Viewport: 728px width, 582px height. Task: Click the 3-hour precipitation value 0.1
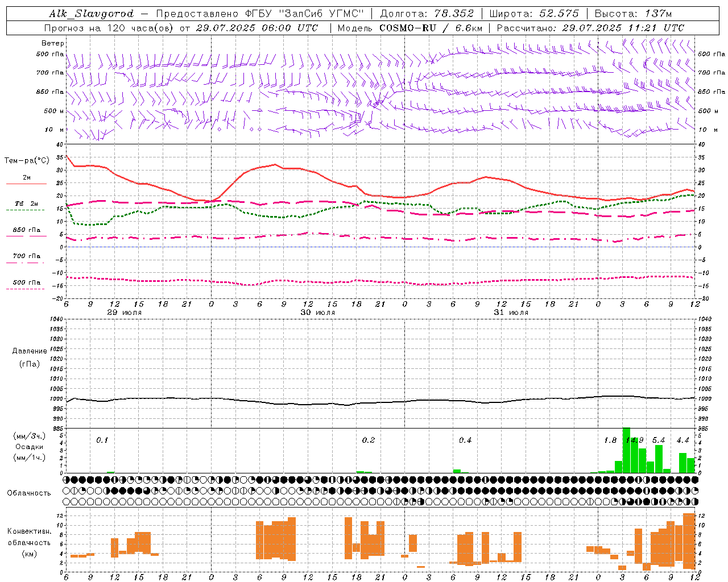(102, 440)
